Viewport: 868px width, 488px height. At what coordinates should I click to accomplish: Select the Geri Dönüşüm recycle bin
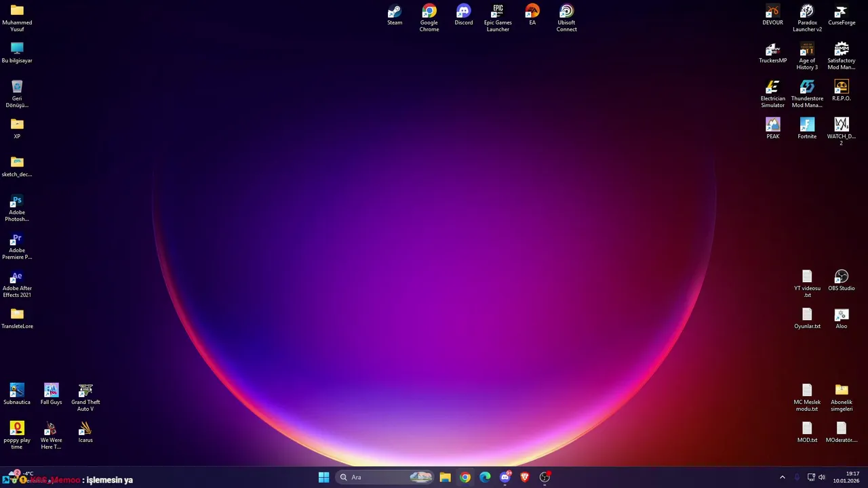pos(17,94)
